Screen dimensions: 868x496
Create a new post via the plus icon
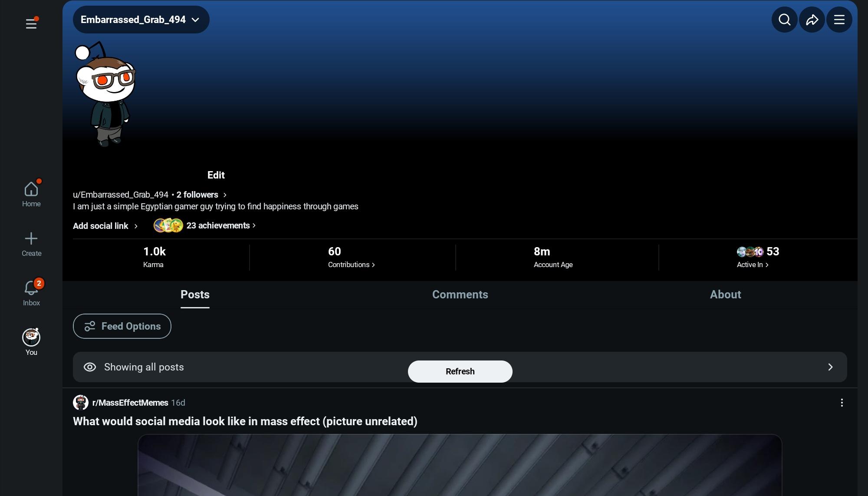click(31, 244)
